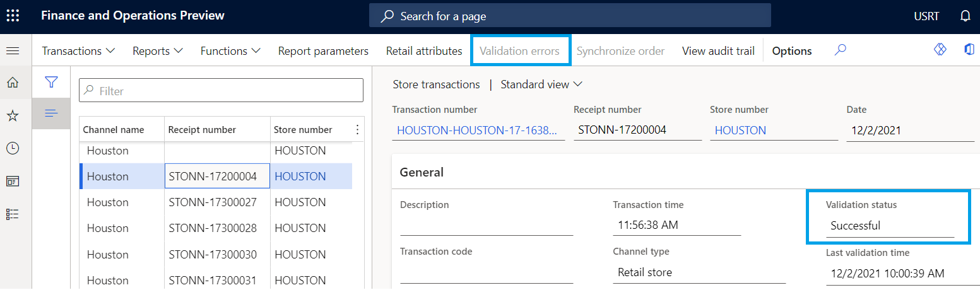
Task: Click HOUSTON link in the selected grid row
Action: point(300,177)
